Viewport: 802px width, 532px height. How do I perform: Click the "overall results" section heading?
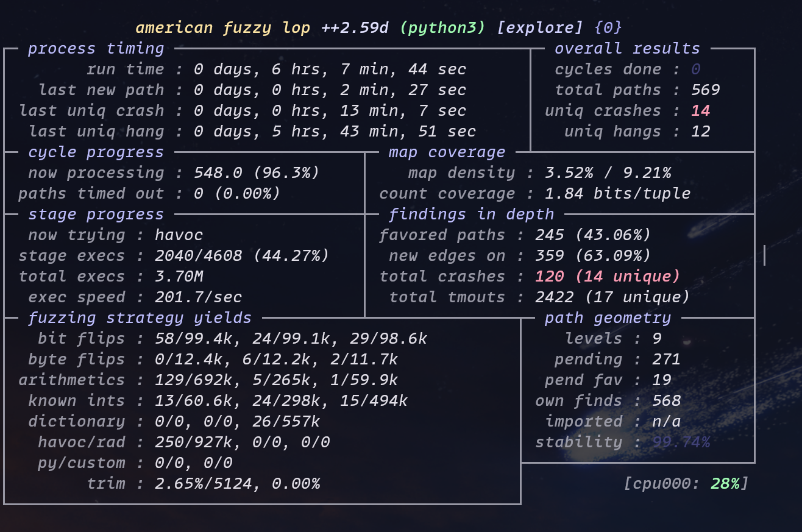627,49
